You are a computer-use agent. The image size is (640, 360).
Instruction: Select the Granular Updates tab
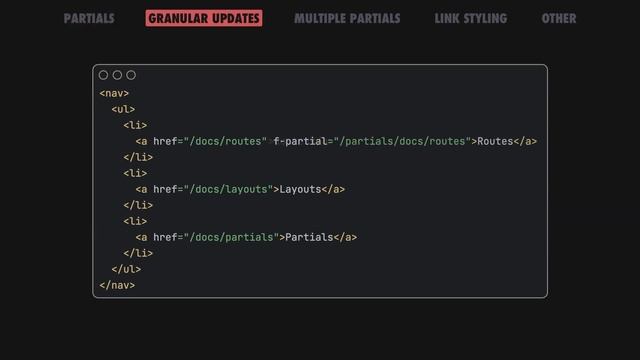click(x=204, y=18)
